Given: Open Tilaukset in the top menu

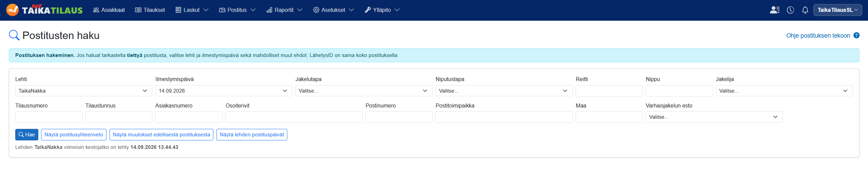Looking at the screenshot, I should 150,10.
